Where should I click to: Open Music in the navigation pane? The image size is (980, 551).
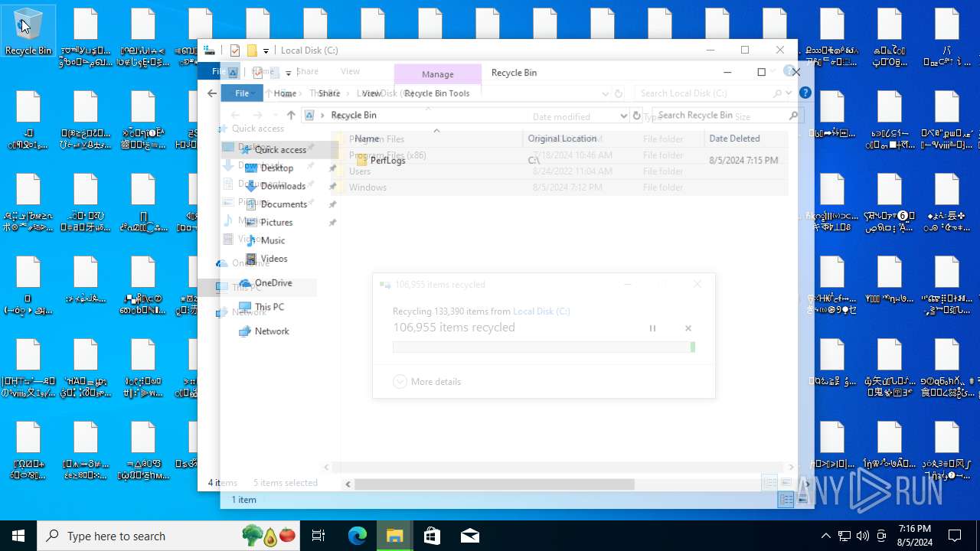point(273,240)
